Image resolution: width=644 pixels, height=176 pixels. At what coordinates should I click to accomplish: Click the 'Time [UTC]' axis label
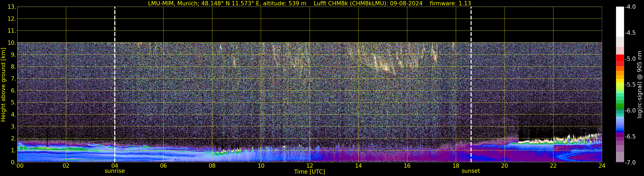click(310, 172)
